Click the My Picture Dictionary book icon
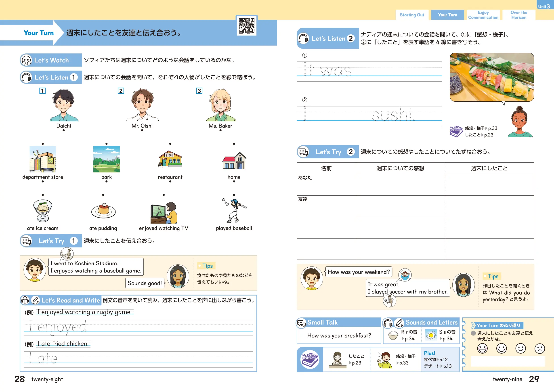Viewport: 554px width, 392px height. tap(310, 359)
